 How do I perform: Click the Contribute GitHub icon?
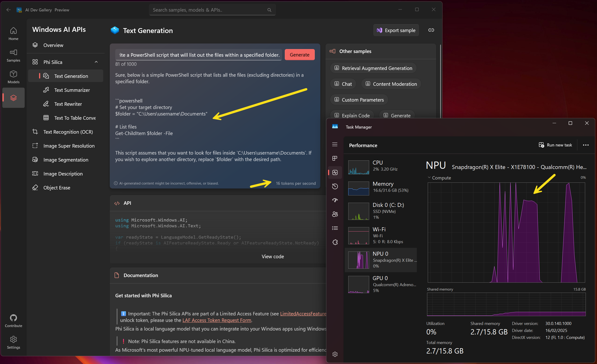[13, 318]
